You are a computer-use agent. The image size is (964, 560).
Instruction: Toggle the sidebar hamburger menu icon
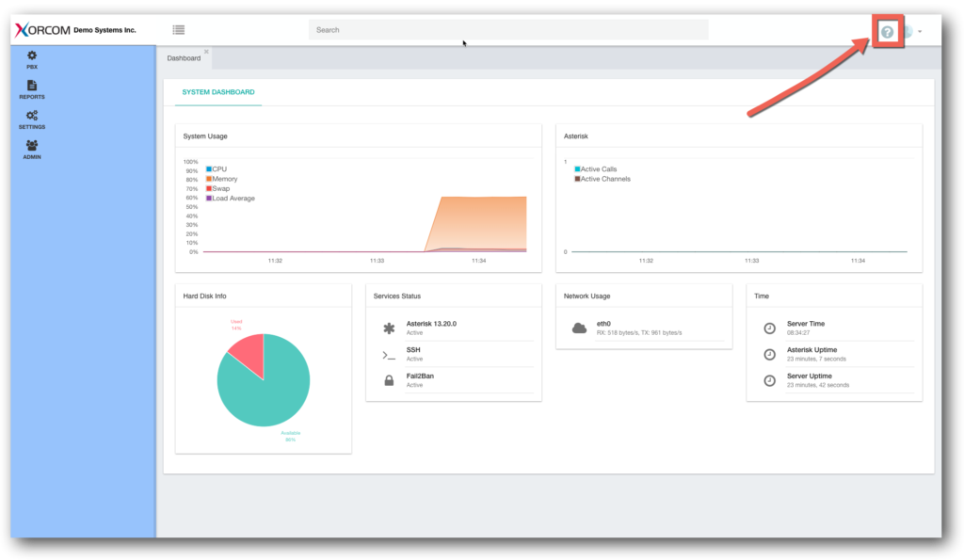(178, 29)
